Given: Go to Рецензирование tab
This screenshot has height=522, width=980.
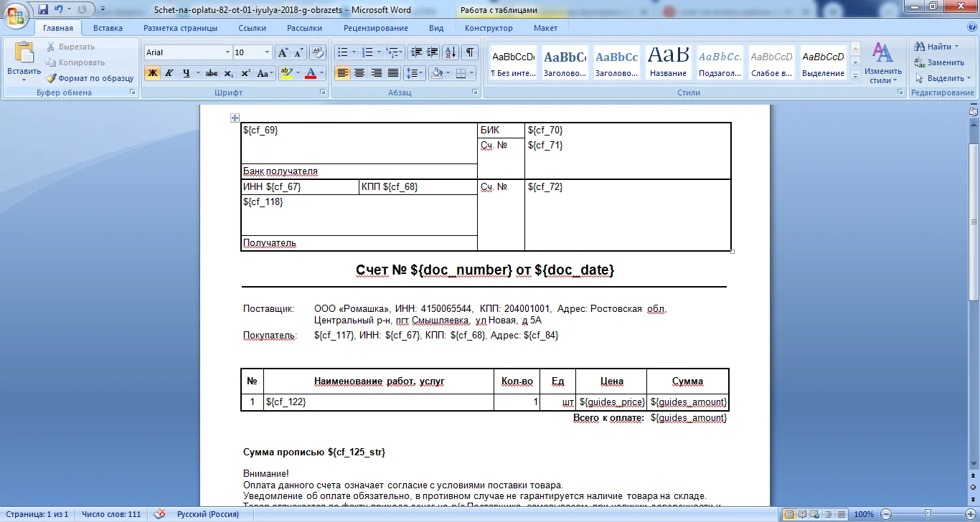Looking at the screenshot, I should pos(376,28).
